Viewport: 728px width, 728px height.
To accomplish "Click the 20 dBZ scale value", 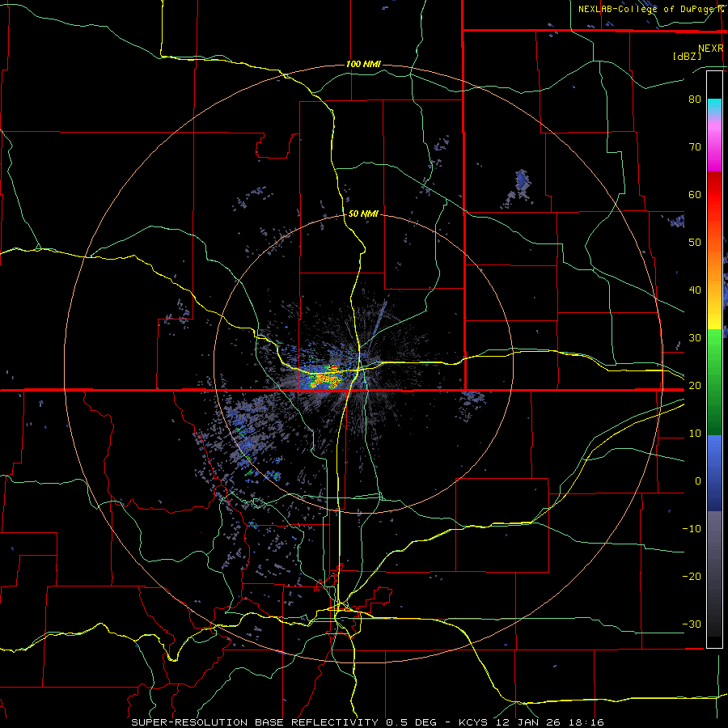I will pyautogui.click(x=695, y=386).
